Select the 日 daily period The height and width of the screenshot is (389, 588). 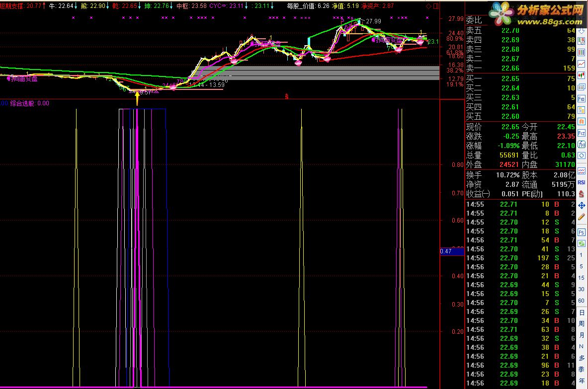click(x=581, y=312)
